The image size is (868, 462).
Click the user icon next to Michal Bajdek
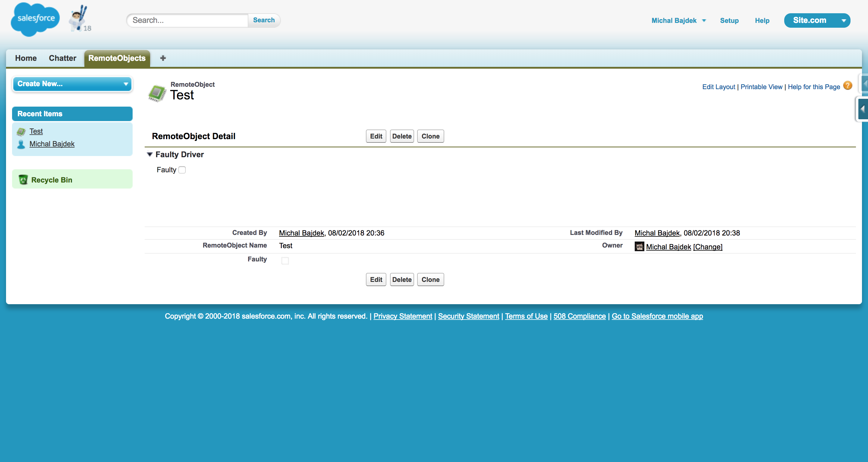pyautogui.click(x=21, y=144)
